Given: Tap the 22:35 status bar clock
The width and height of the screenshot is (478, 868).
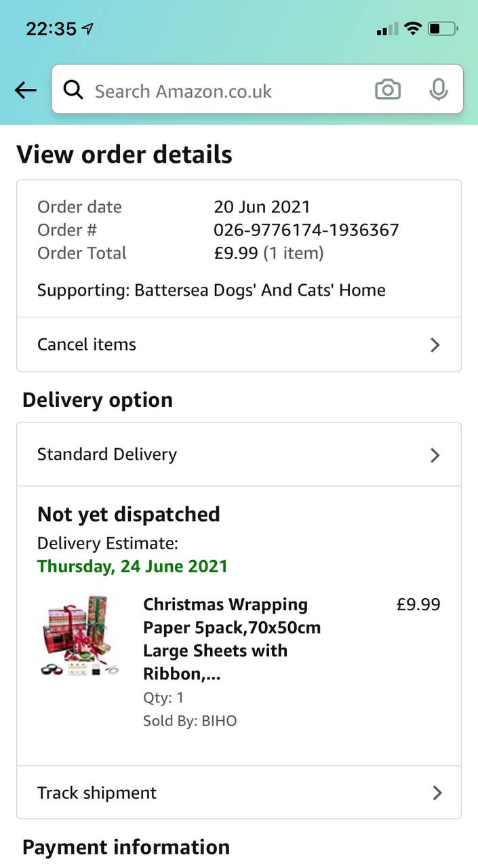Looking at the screenshot, I should [x=51, y=29].
